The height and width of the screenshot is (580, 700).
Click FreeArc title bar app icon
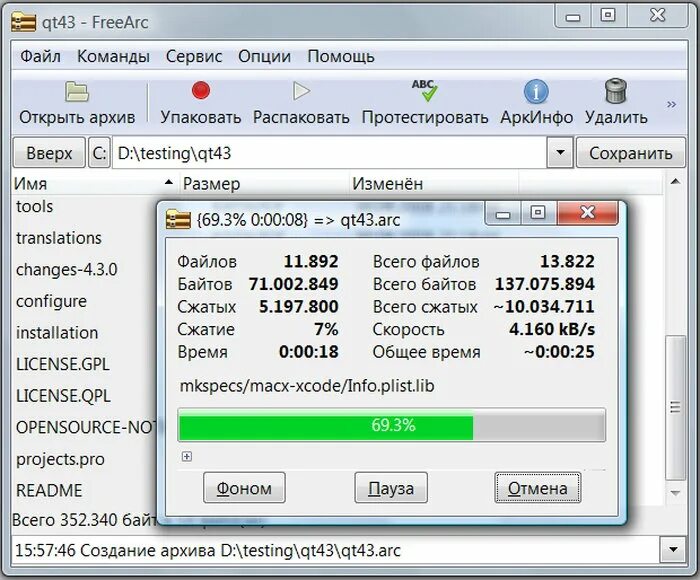(24, 22)
